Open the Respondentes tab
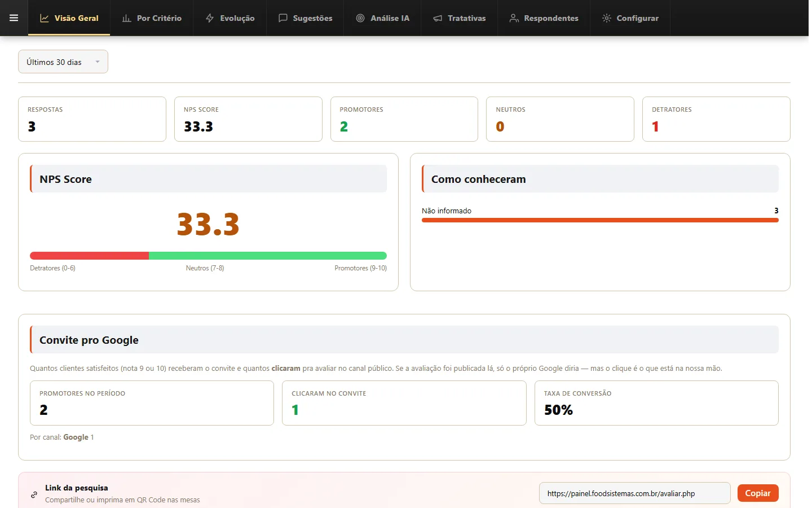Viewport: 812px width, 508px height. [x=544, y=18]
